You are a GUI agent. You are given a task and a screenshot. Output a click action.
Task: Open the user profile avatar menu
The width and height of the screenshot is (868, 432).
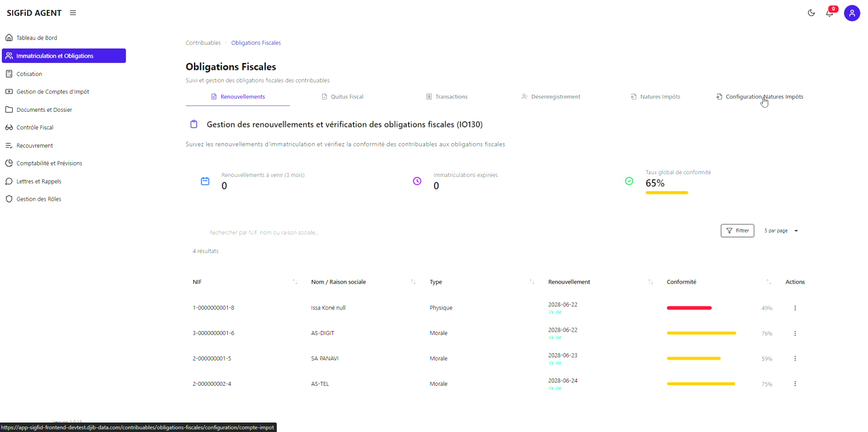tap(852, 13)
